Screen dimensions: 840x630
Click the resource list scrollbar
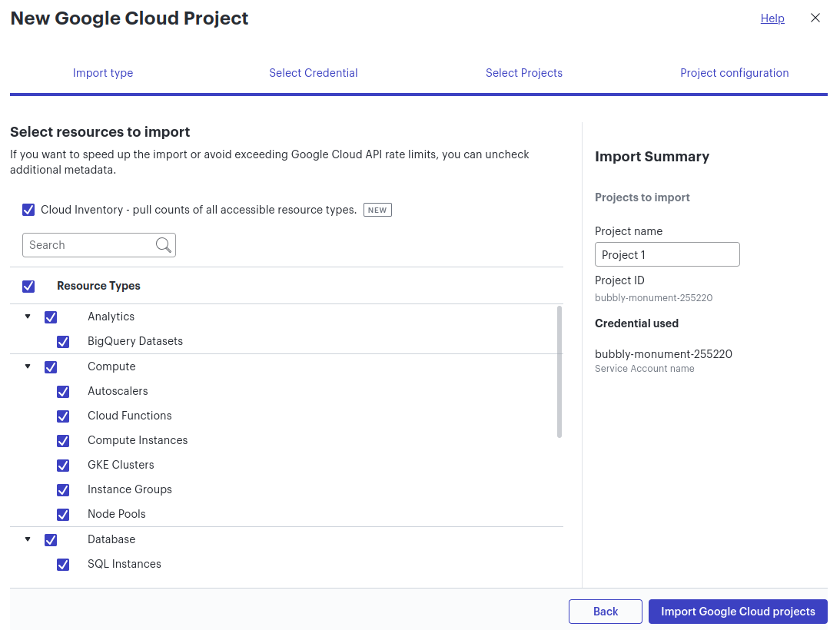point(559,372)
